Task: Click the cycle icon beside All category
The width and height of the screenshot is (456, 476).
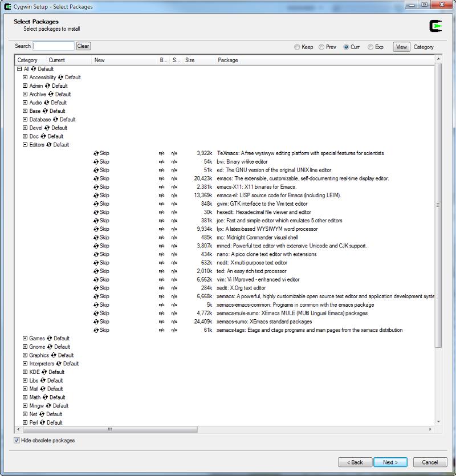Action: 34,69
